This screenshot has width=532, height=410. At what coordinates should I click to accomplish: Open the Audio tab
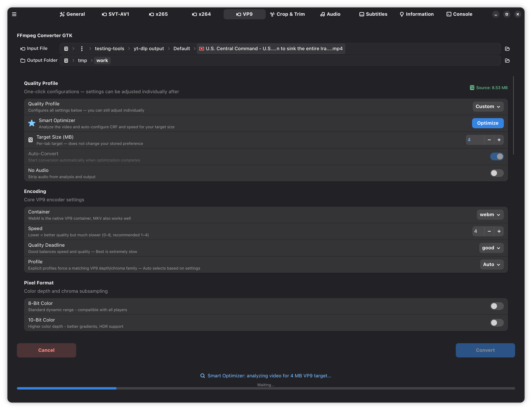[x=330, y=14]
